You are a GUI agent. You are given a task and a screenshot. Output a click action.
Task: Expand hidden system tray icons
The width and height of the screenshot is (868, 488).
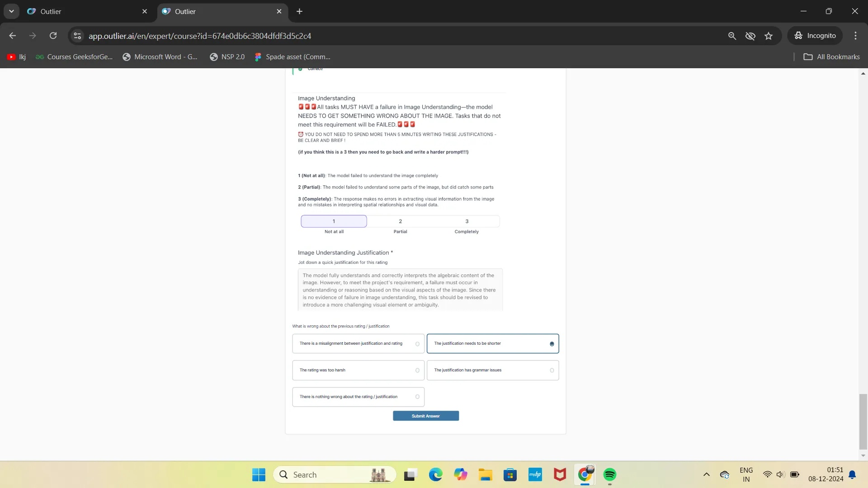click(707, 474)
